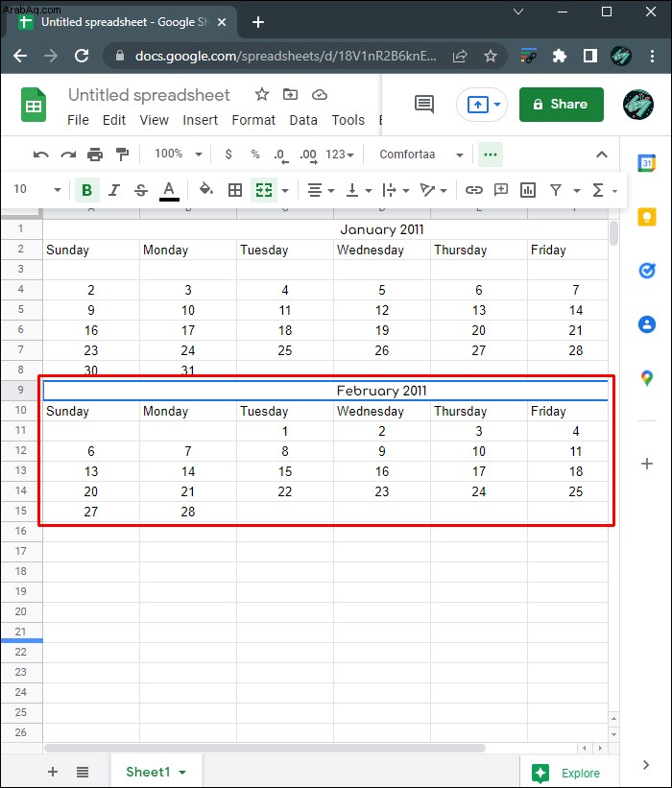Viewport: 672px width, 788px height.
Task: Increase decimal places icon
Action: (x=308, y=155)
